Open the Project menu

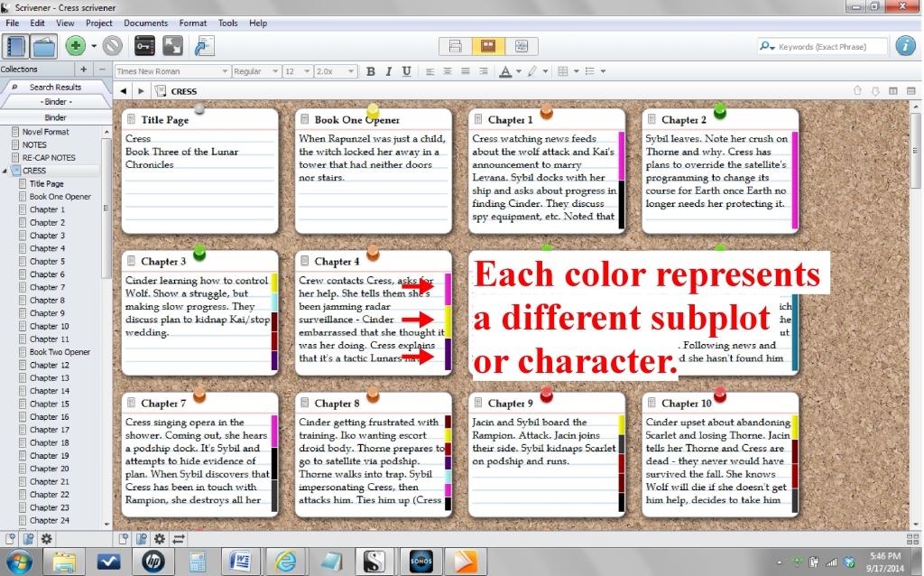tap(99, 23)
